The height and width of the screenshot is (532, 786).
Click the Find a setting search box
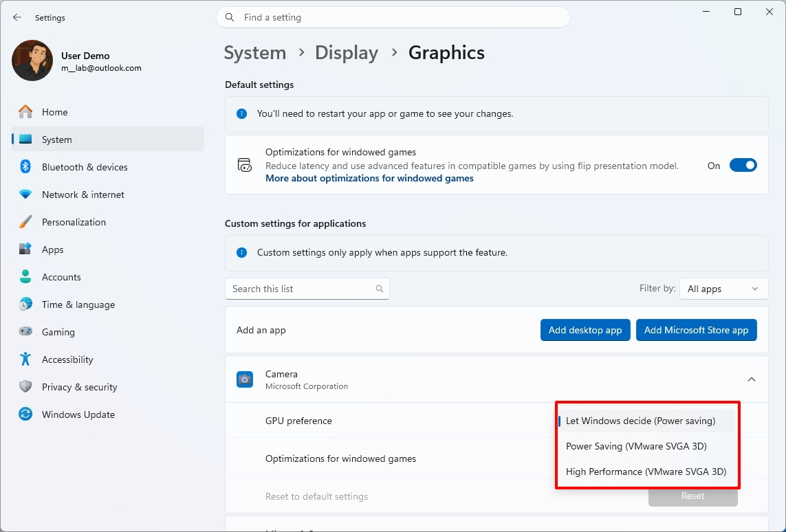click(x=393, y=18)
